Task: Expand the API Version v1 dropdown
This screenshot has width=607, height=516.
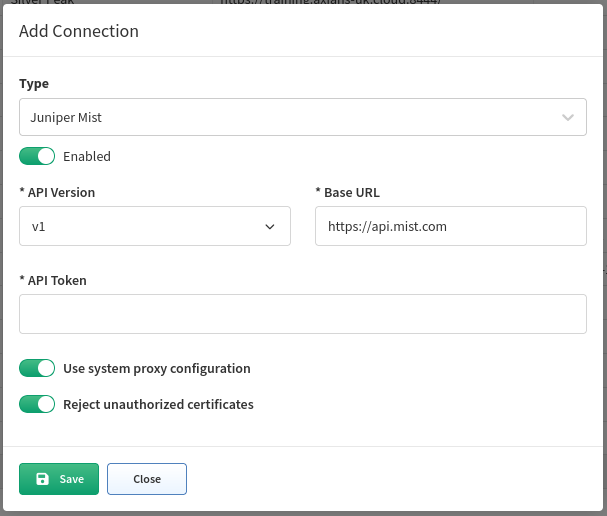Action: click(x=155, y=226)
